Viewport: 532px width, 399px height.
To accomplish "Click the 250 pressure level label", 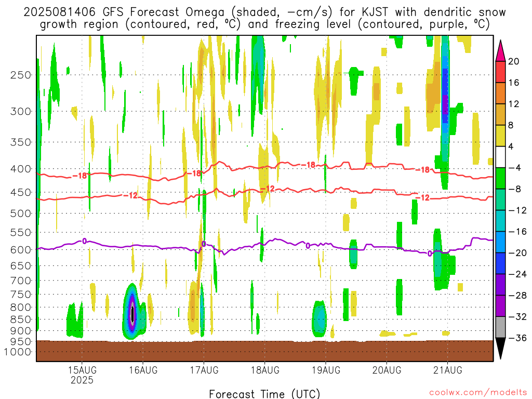I will pos(21,75).
